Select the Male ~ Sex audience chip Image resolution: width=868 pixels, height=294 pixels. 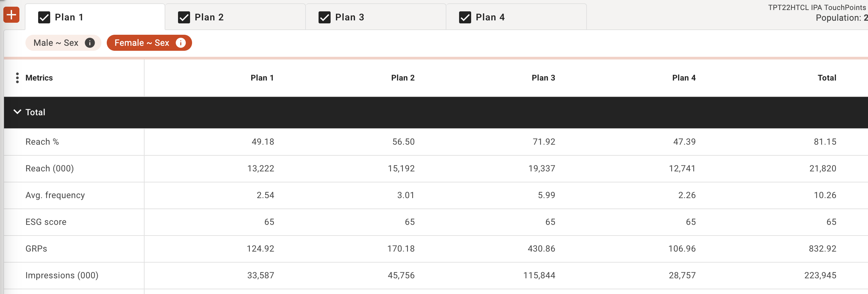point(63,43)
